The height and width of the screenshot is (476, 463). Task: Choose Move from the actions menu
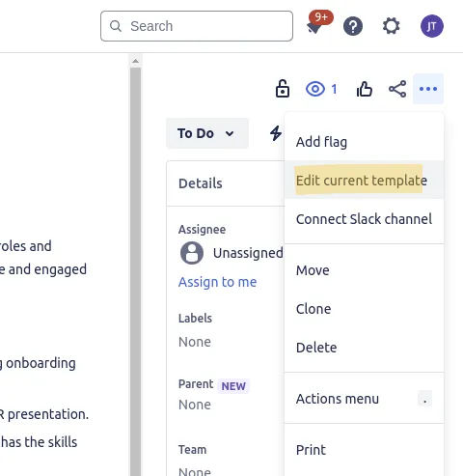[364, 270]
